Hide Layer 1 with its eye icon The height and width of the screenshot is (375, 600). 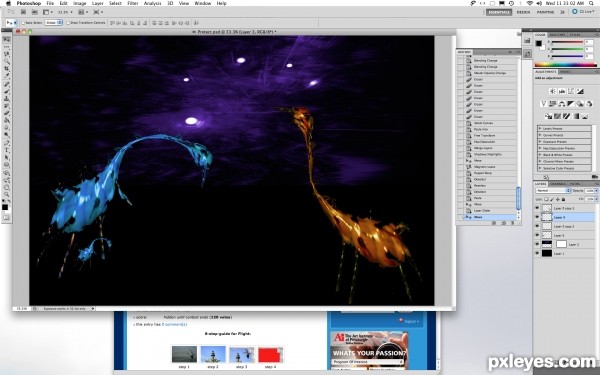(537, 253)
